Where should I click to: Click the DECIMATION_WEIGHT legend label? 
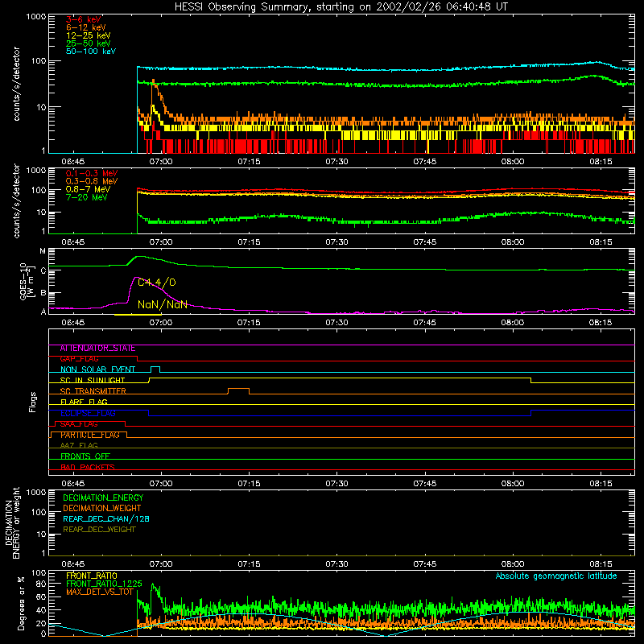(102, 508)
